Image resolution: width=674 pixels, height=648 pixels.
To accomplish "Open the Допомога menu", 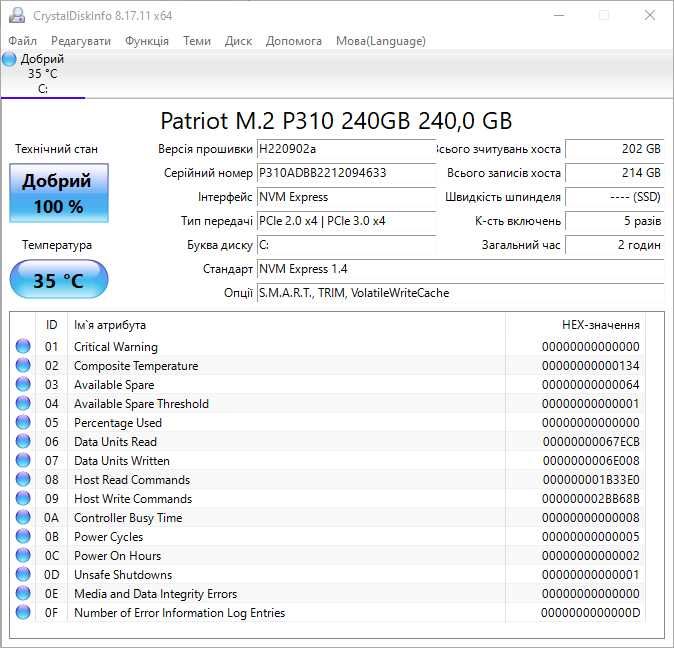I will 294,41.
